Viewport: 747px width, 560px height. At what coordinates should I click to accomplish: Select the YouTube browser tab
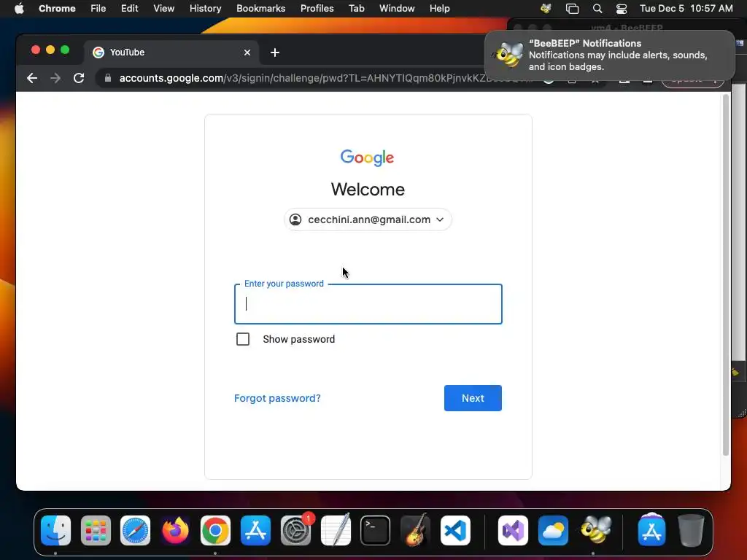click(x=172, y=52)
